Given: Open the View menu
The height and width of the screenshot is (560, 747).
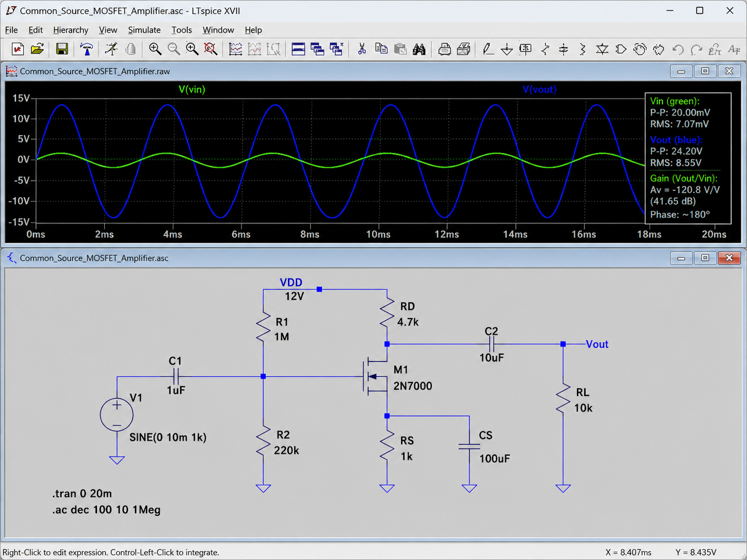Looking at the screenshot, I should click(x=108, y=30).
